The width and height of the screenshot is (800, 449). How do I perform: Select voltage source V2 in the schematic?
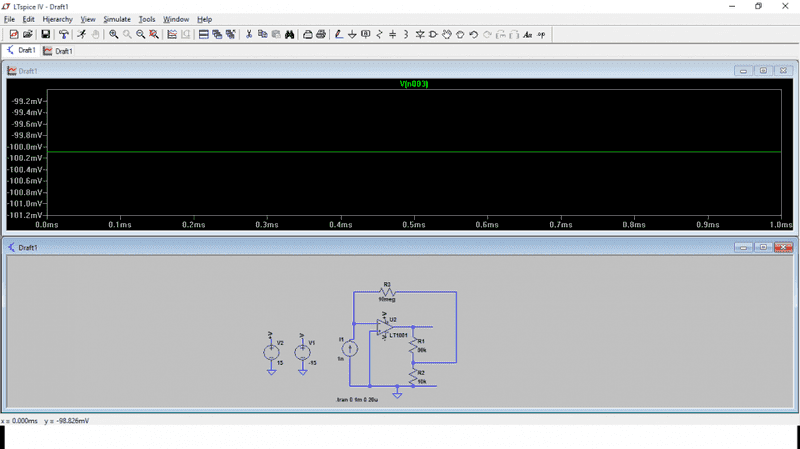coord(271,352)
